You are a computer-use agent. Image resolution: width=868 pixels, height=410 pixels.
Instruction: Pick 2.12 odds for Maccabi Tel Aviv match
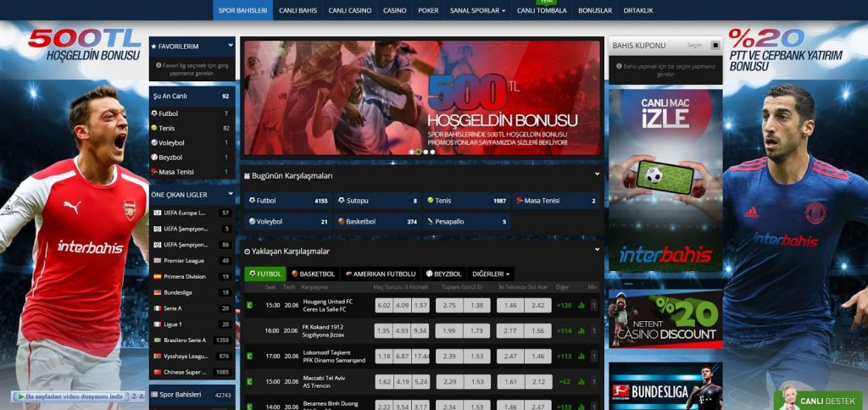click(x=538, y=382)
